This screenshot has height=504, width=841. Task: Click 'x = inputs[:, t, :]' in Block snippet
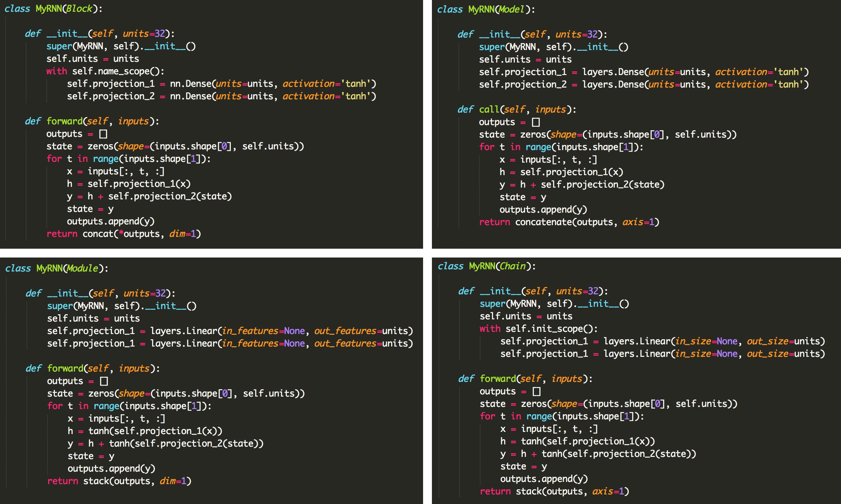(x=116, y=171)
